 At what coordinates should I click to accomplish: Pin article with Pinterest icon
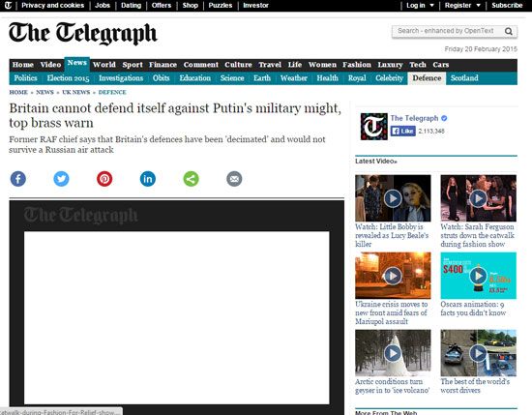pyautogui.click(x=104, y=179)
